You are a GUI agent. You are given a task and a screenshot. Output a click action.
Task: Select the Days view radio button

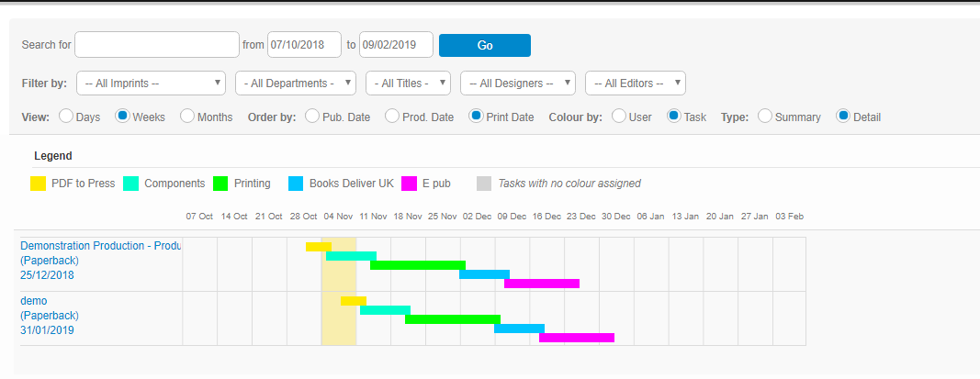66,117
